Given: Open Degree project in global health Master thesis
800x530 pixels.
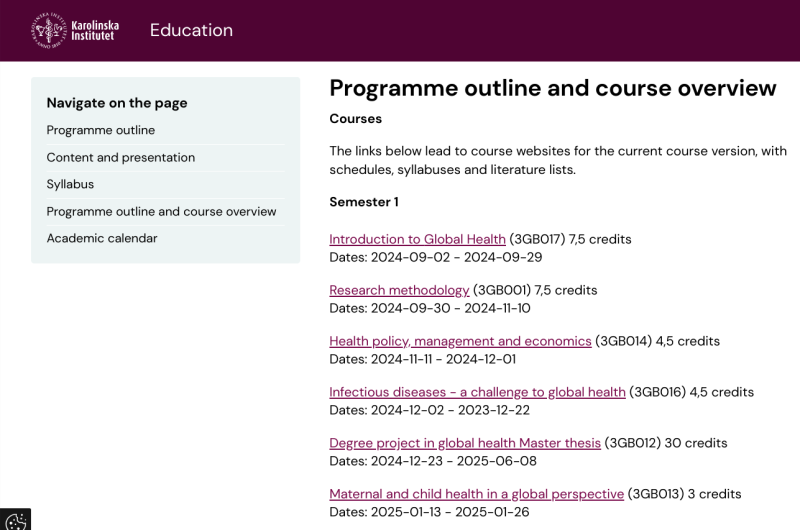Looking at the screenshot, I should (465, 443).
